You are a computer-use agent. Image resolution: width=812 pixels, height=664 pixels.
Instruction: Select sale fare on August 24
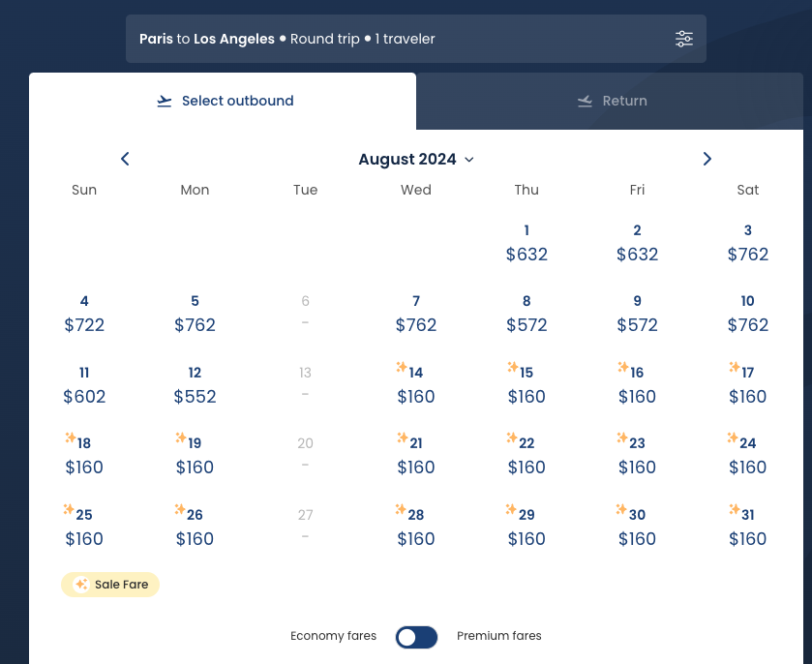pos(748,456)
